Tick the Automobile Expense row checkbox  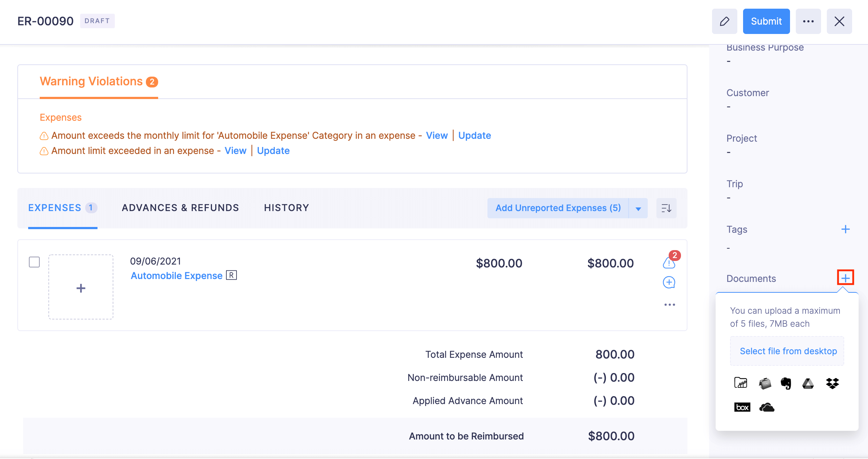(x=34, y=262)
